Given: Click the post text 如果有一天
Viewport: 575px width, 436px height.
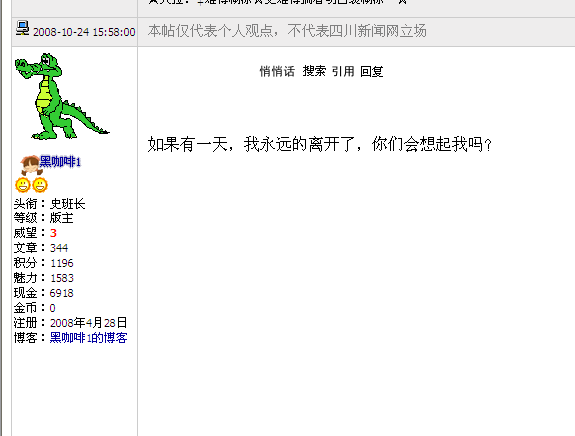Looking at the screenshot, I should click(319, 144).
